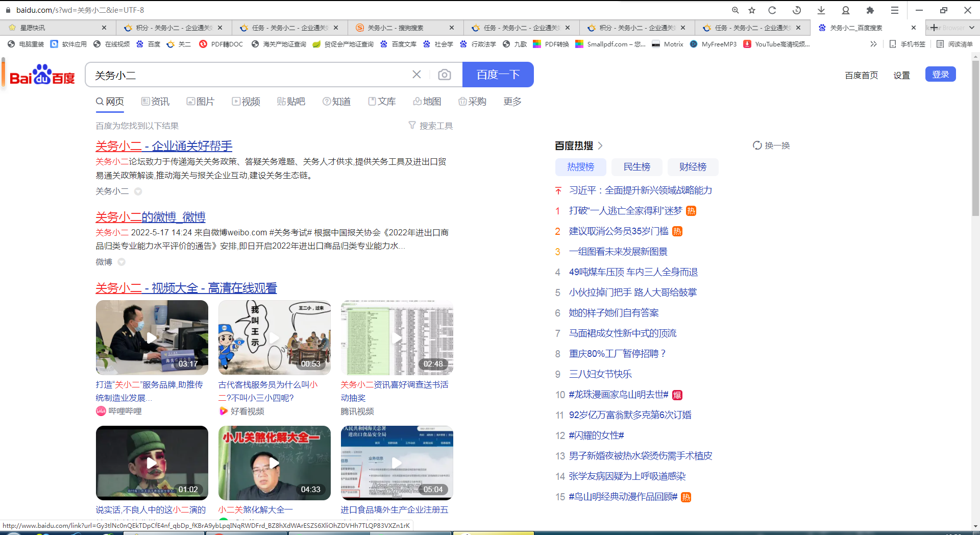Click the 登录 login button
The image size is (980, 535).
coord(940,75)
